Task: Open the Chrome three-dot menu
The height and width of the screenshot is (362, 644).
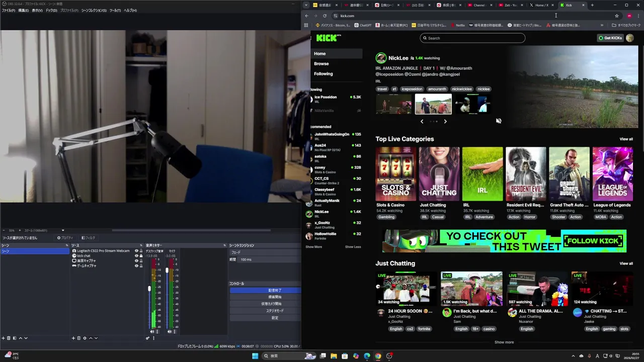Action: coord(638,16)
